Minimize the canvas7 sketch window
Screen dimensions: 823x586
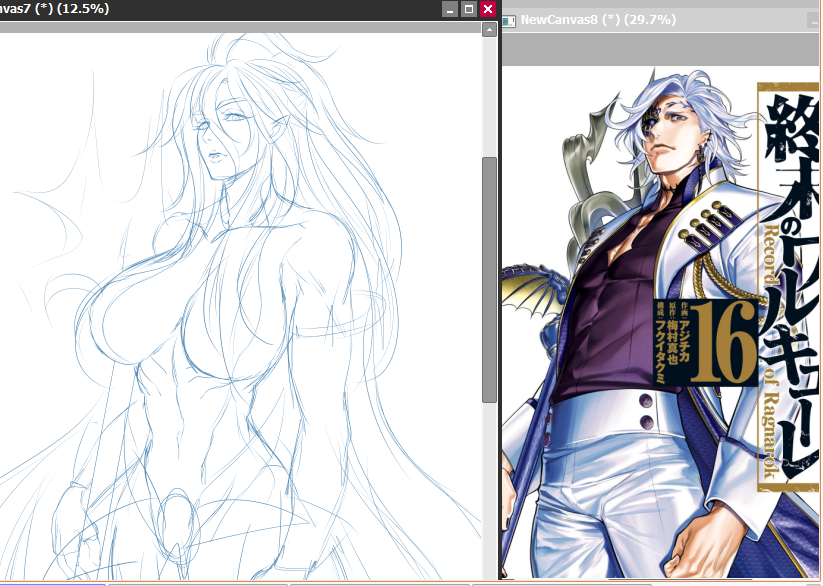point(450,9)
